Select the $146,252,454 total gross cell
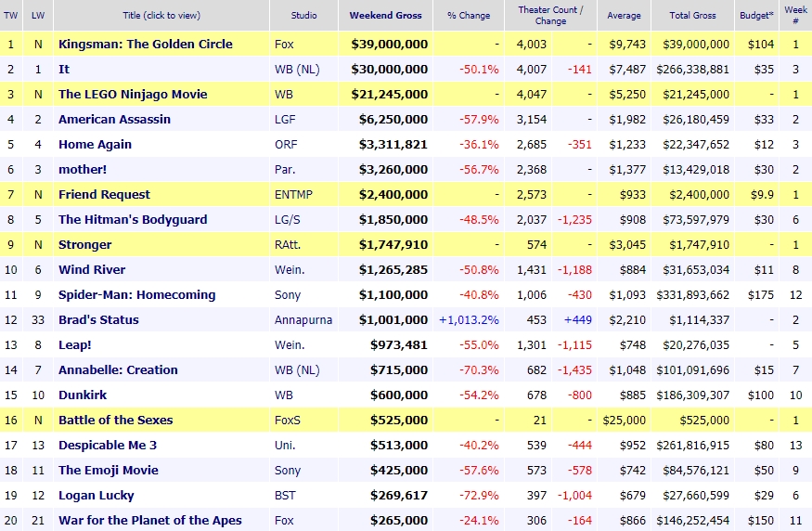Viewport: 812px width, 531px height. click(x=692, y=520)
